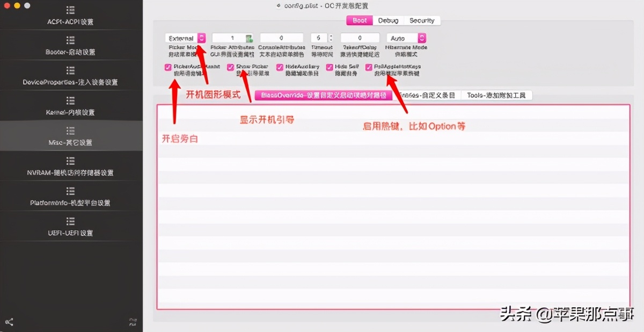Screen dimensions: 644x332
Task: Switch to the Debug tab
Action: point(388,20)
